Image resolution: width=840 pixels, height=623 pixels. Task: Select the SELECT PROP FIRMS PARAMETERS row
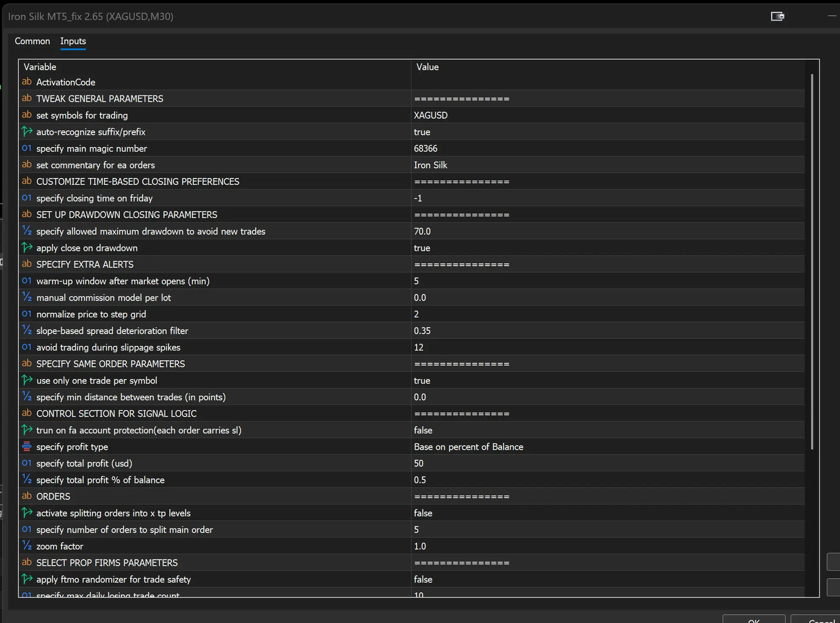pyautogui.click(x=412, y=563)
